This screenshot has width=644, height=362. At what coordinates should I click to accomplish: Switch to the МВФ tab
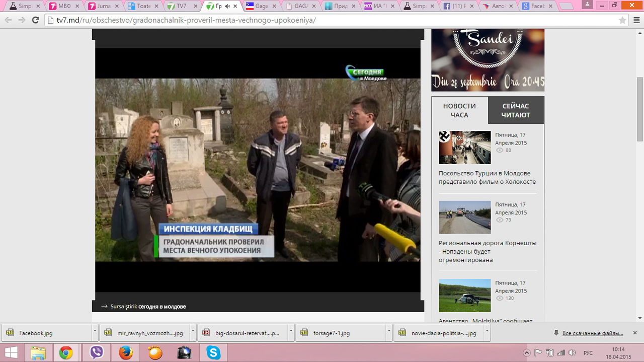tap(63, 7)
